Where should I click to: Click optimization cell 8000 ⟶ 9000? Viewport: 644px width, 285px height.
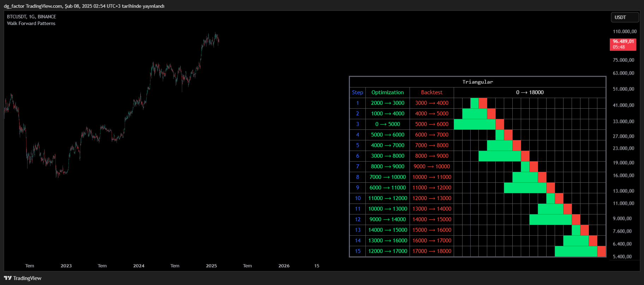coord(388,166)
